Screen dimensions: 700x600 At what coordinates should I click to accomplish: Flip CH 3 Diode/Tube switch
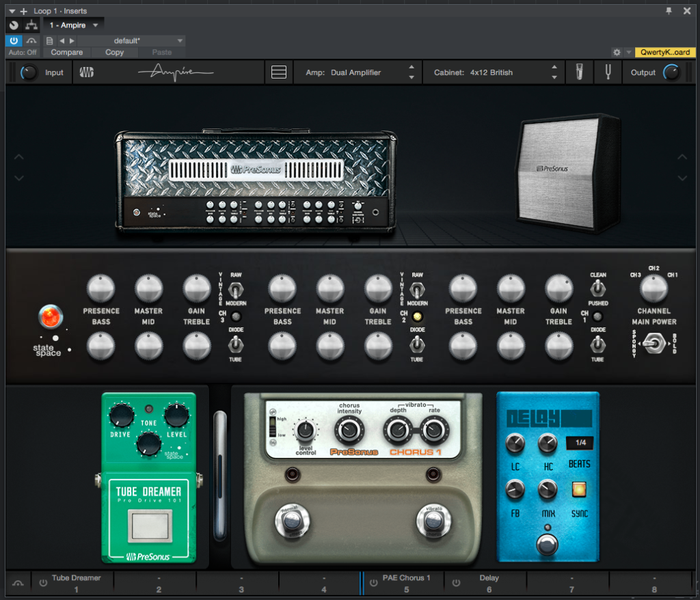[235, 344]
